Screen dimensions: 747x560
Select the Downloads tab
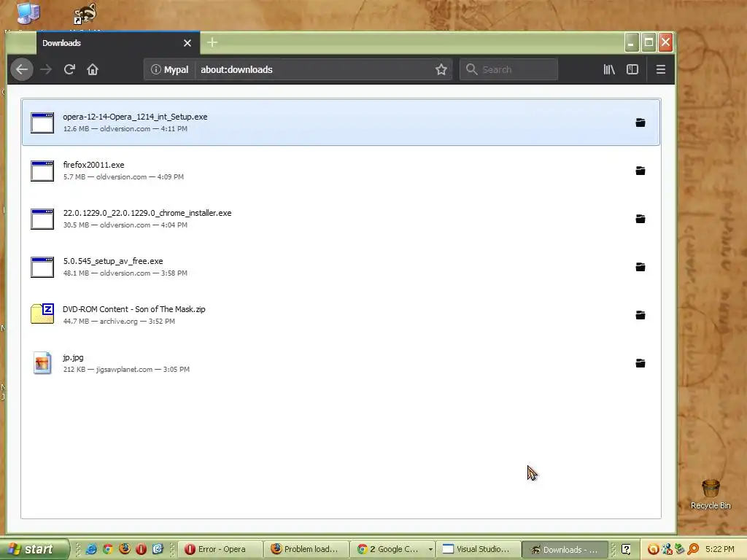(117, 43)
